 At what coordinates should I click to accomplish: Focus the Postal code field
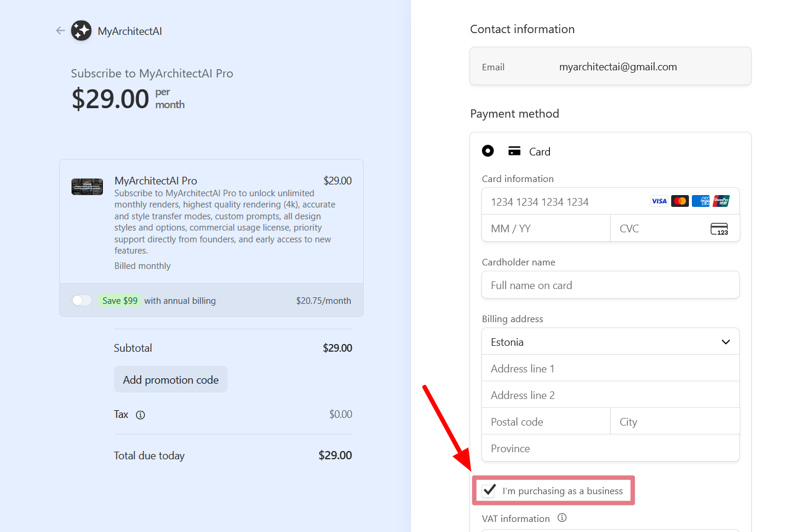546,421
